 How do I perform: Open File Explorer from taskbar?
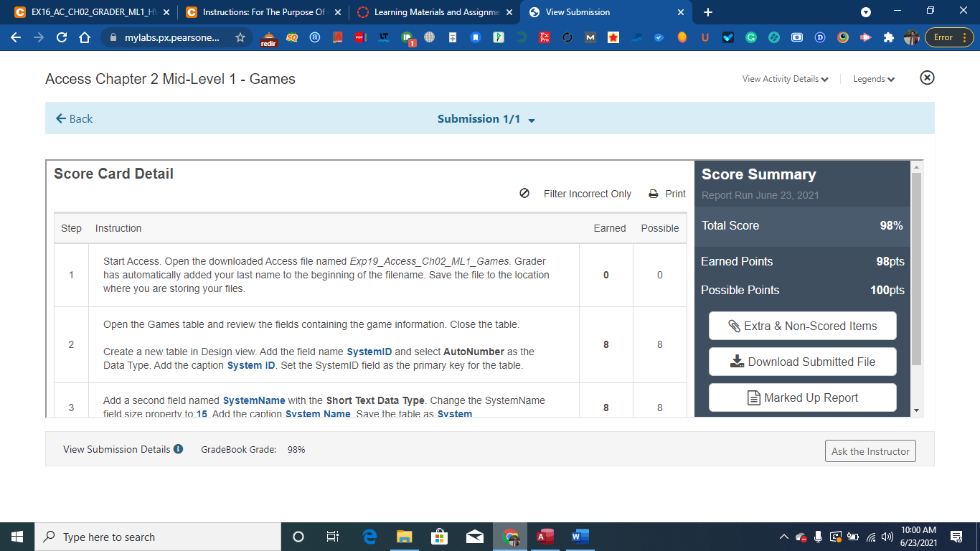click(x=405, y=537)
